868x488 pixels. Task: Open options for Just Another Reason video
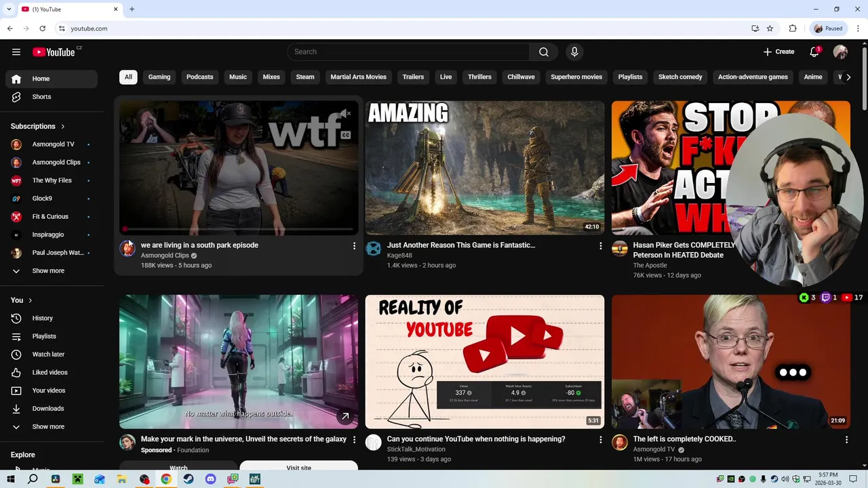pyautogui.click(x=600, y=246)
